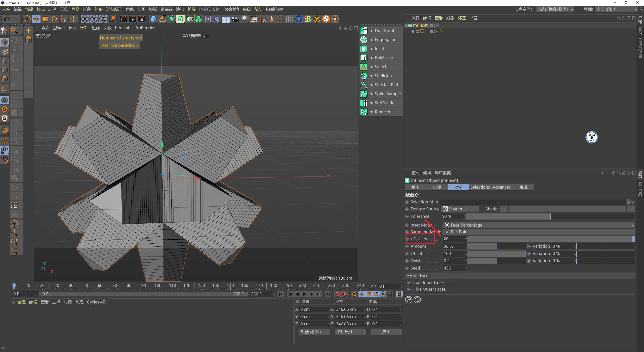This screenshot has width=644, height=352.
Task: Open the render settings editor
Action: [142, 19]
